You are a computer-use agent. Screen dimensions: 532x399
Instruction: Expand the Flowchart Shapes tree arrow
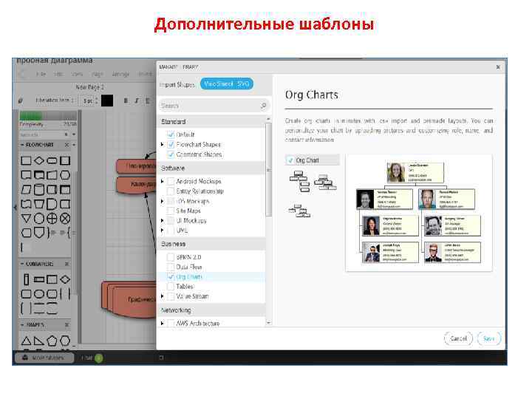tap(162, 145)
